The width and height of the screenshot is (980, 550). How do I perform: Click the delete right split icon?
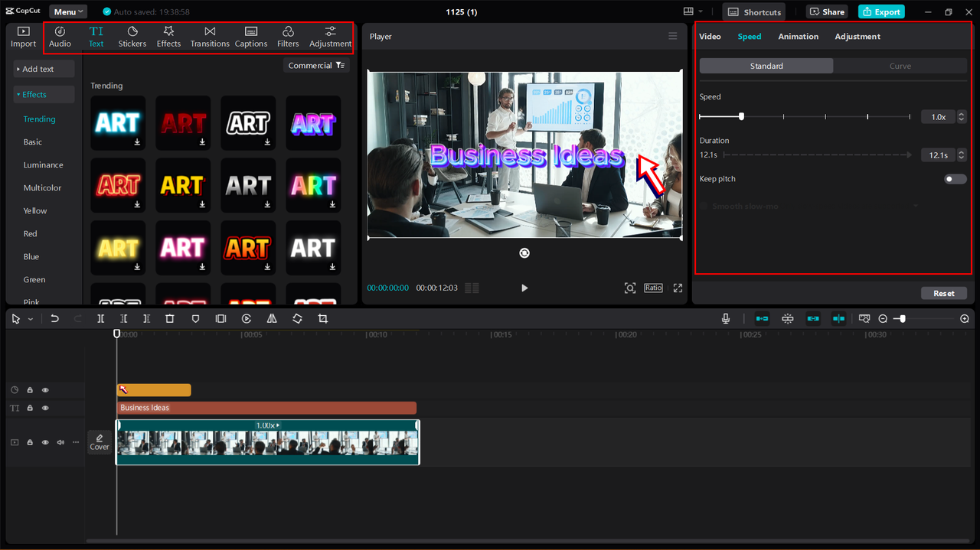pyautogui.click(x=146, y=318)
